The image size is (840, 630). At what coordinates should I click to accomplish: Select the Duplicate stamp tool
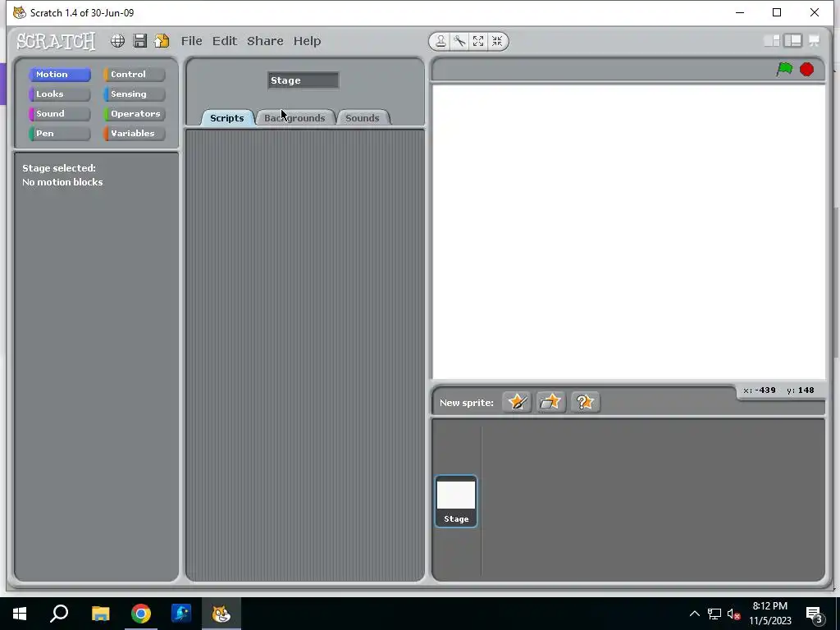(x=441, y=41)
